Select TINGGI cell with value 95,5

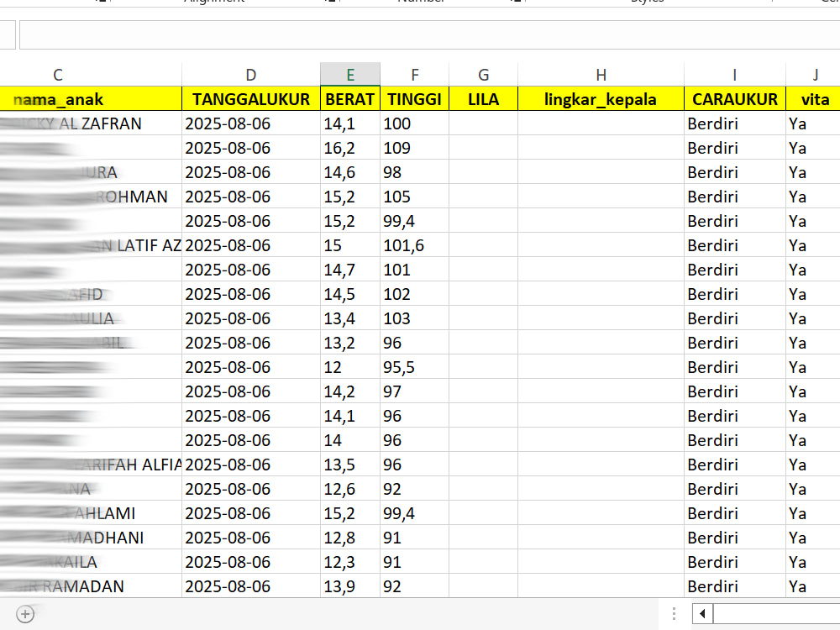coord(415,367)
